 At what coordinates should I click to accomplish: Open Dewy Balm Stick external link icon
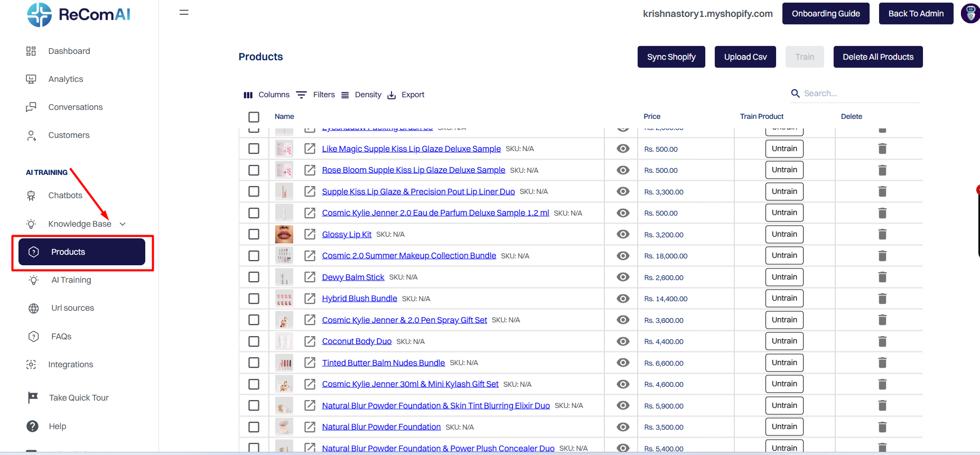click(x=310, y=277)
